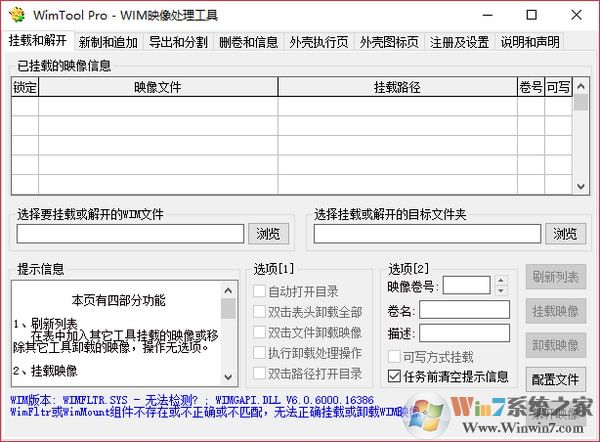Click the 映像文件 column header
The width and height of the screenshot is (600, 442).
pos(158,87)
